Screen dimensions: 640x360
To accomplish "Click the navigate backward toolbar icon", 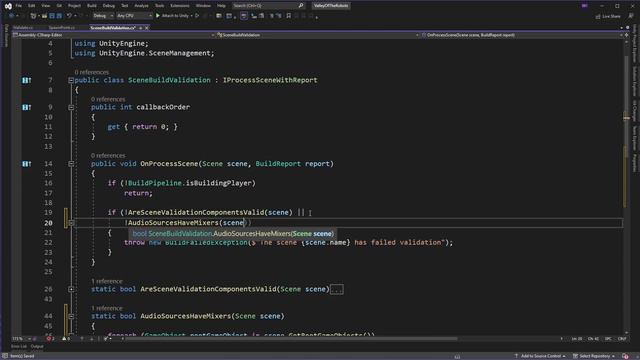I will 11,16.
